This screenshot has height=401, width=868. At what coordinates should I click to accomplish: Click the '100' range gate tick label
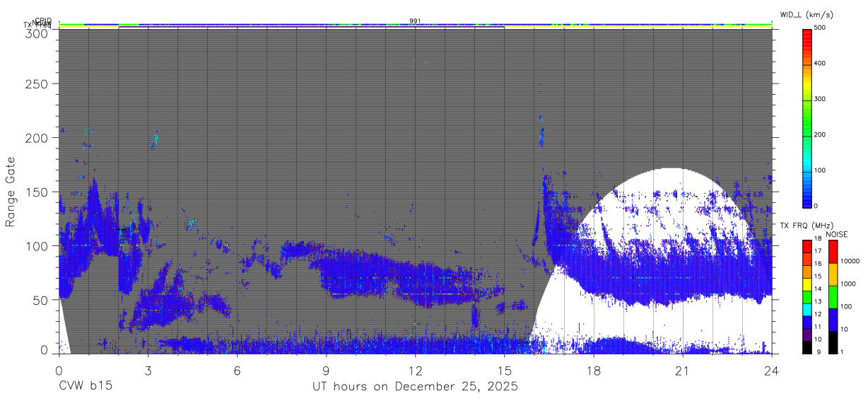point(37,245)
